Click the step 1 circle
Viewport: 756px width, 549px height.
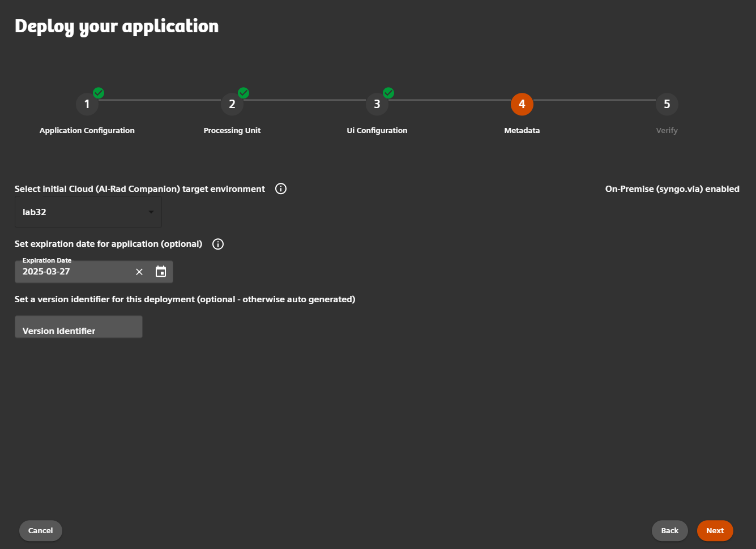87,104
